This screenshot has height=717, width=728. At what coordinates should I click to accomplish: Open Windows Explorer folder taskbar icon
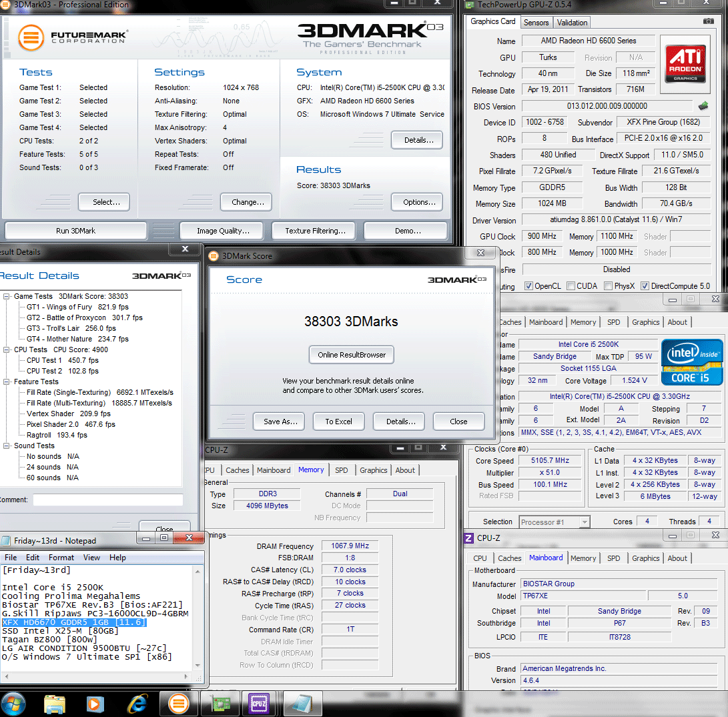click(x=55, y=704)
